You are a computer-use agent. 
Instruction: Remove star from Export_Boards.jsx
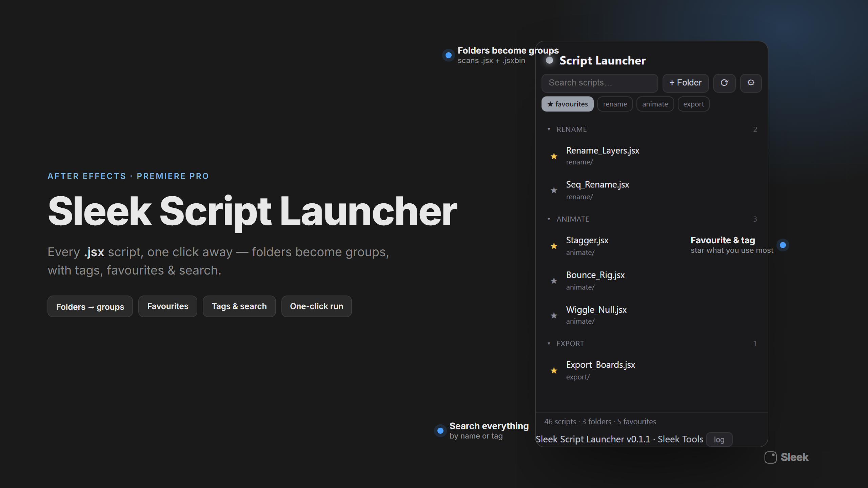pyautogui.click(x=554, y=371)
